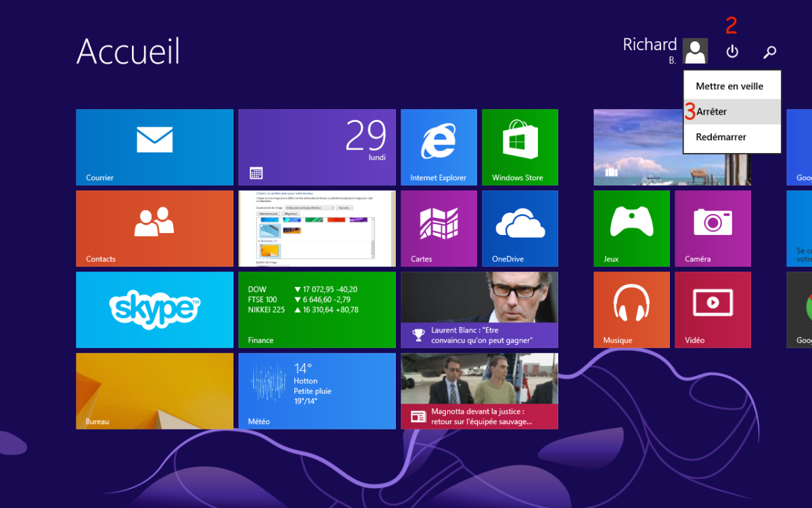This screenshot has width=812, height=508.
Task: Click the Richard user name text
Action: tap(650, 45)
